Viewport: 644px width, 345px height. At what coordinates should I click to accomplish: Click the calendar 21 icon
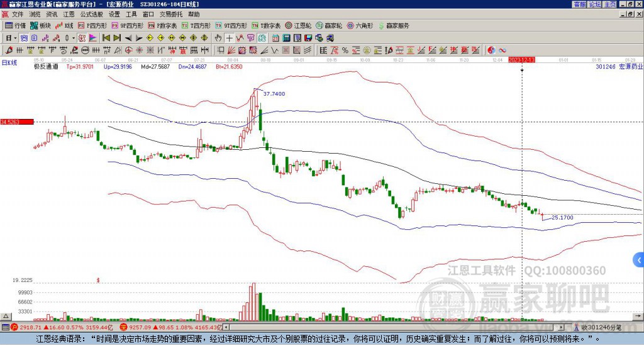275,38
